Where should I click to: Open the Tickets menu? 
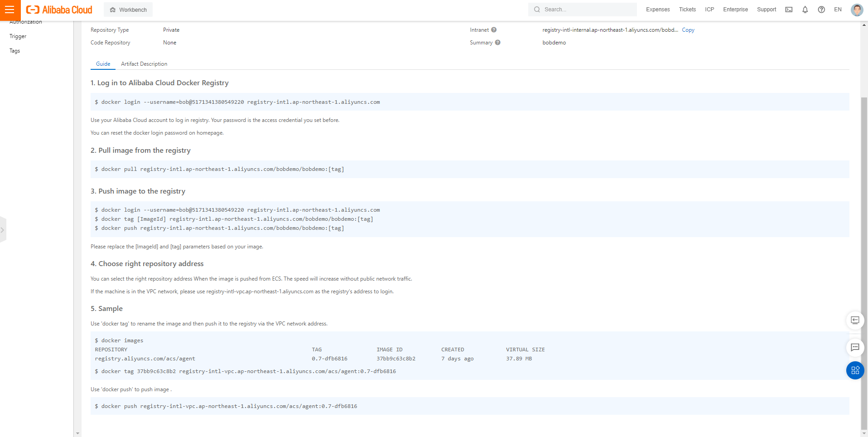click(687, 10)
